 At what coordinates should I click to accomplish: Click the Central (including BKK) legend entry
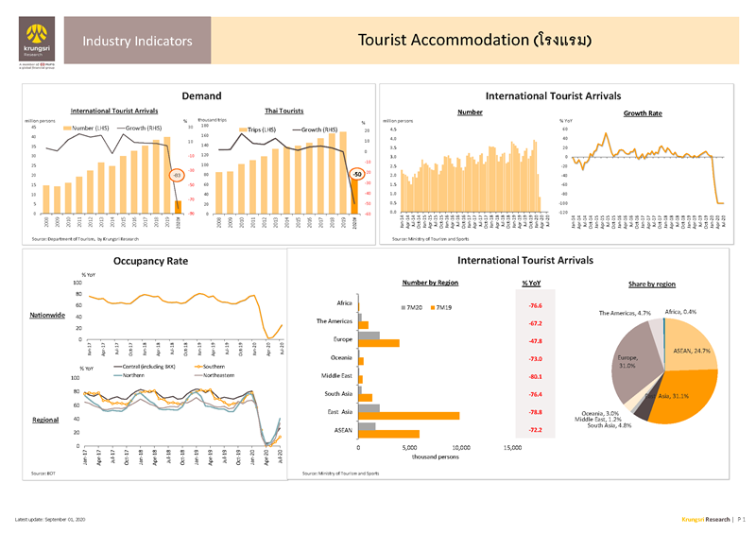[142, 366]
